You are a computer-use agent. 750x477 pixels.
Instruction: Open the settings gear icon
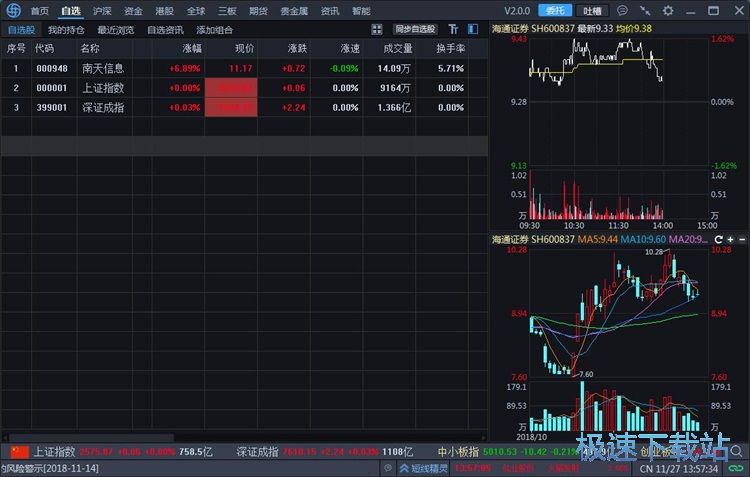coord(668,10)
